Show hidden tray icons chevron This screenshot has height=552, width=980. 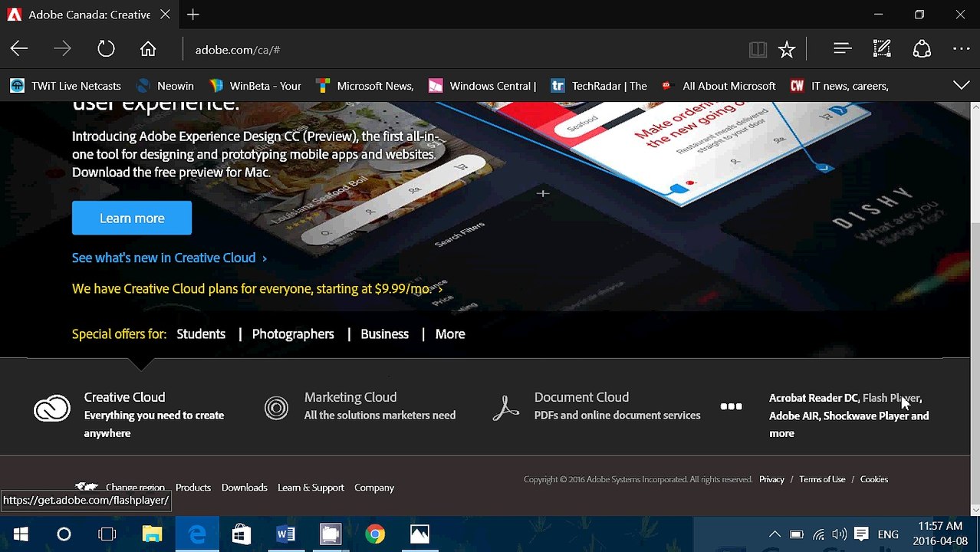(774, 534)
